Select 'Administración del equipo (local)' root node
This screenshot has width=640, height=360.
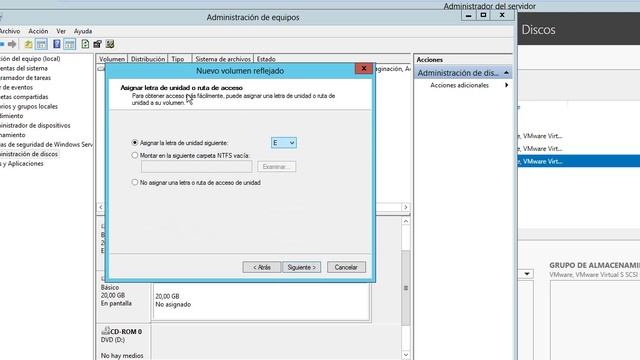pyautogui.click(x=30, y=59)
